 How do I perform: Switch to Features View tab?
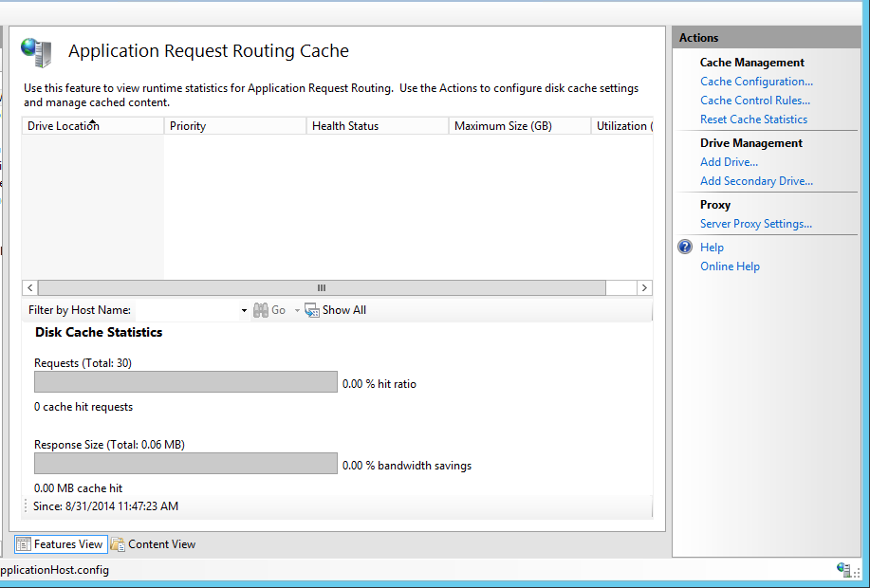tap(60, 544)
